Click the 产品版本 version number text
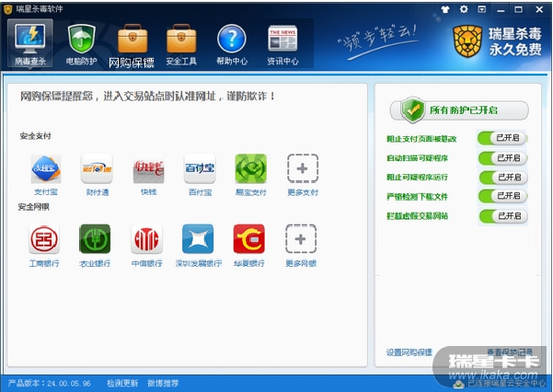Screen dimensions: 553x392 click(x=50, y=383)
